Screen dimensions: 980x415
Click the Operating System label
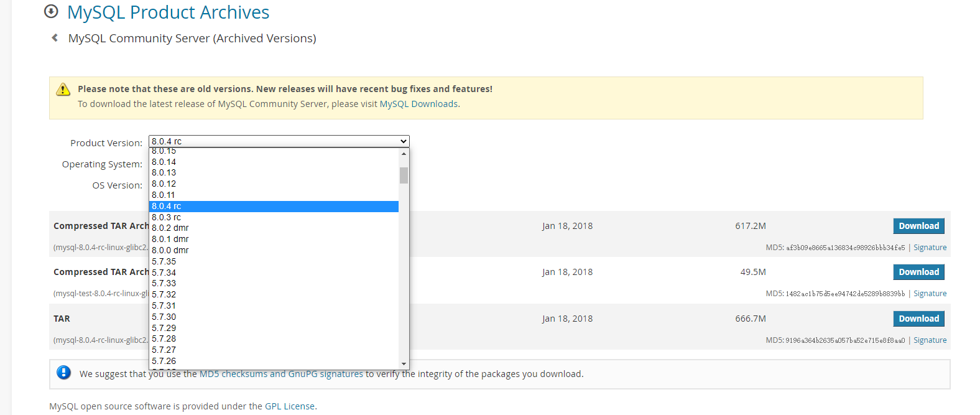tap(102, 164)
